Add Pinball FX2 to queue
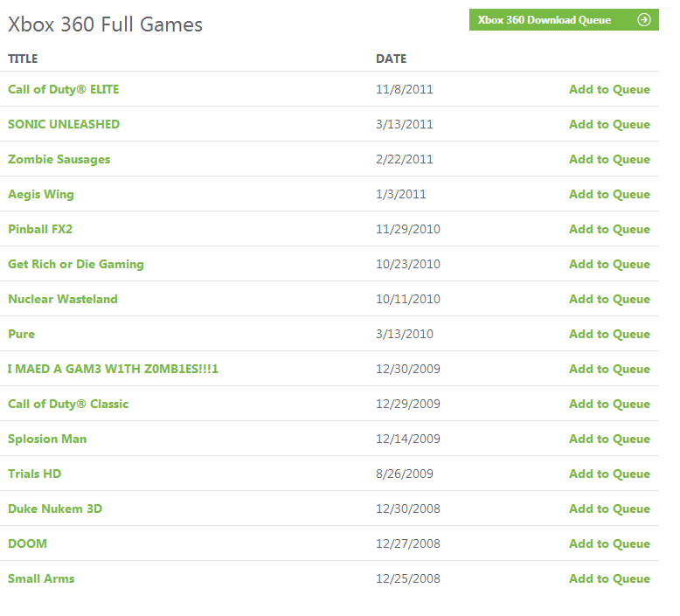Screen dimensions: 680x616 (609, 229)
